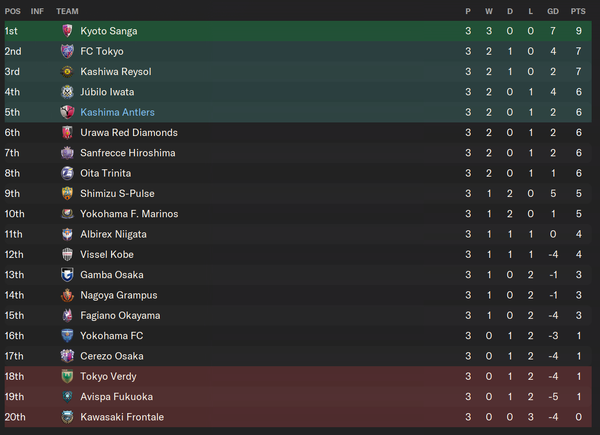Sort by the GD column header
This screenshot has height=435, width=600.
click(553, 11)
